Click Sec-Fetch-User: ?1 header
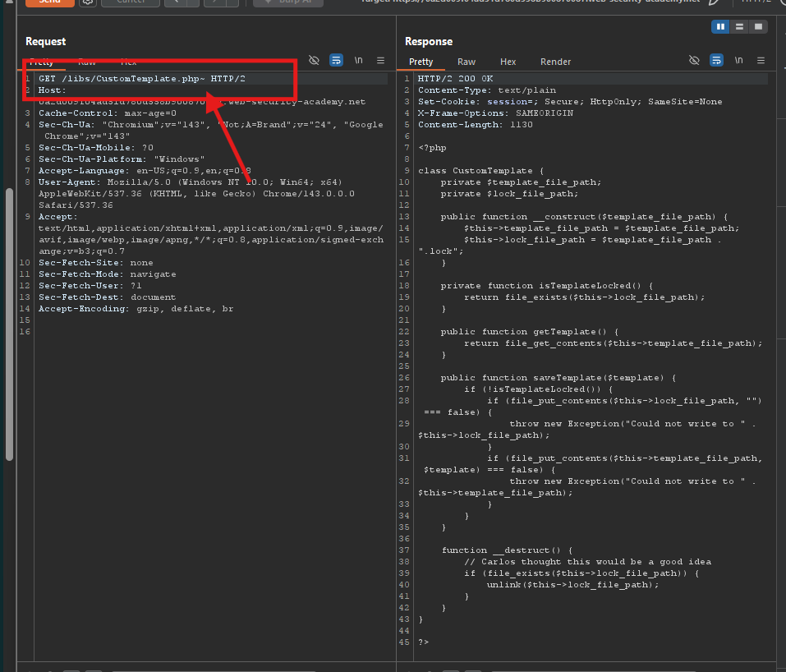786x672 pixels. pyautogui.click(x=90, y=286)
